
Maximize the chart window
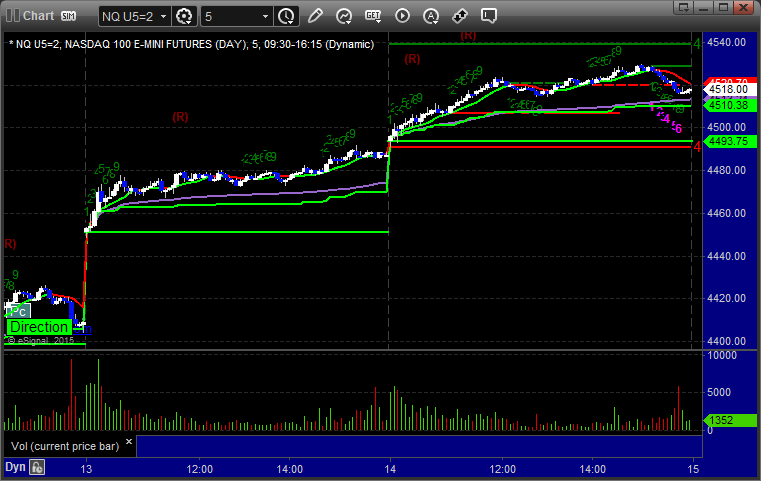(723, 7)
